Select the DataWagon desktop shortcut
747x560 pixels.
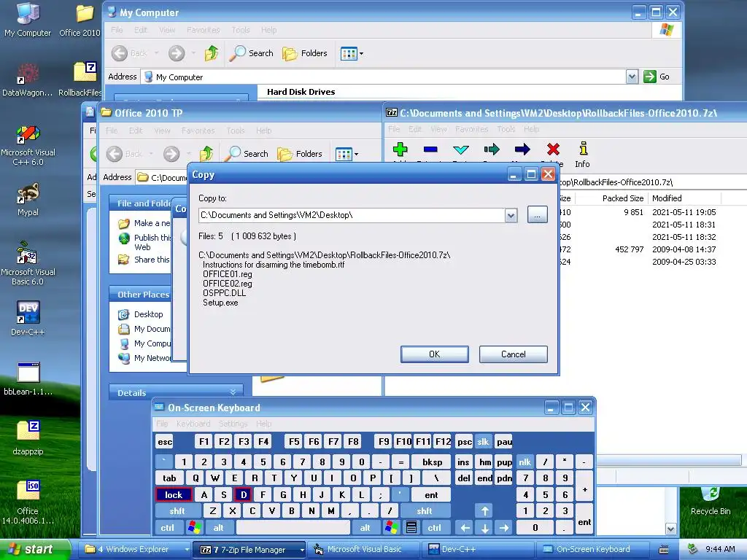coord(28,79)
